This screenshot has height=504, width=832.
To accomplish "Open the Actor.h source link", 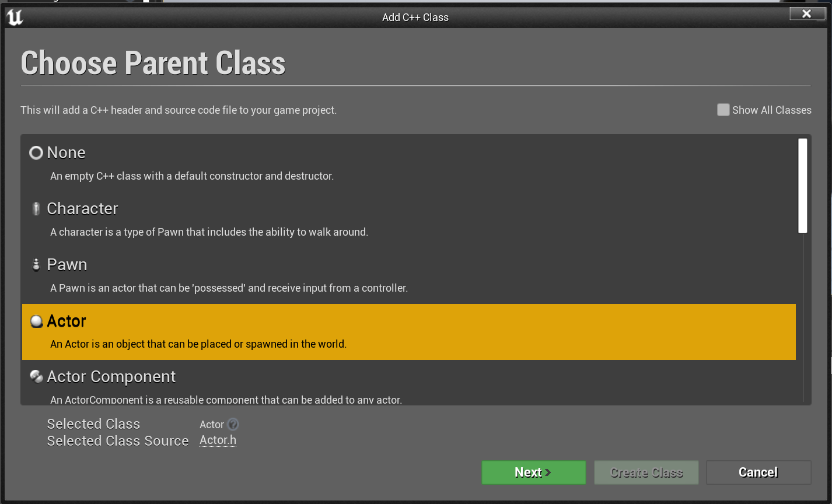I will tap(218, 440).
